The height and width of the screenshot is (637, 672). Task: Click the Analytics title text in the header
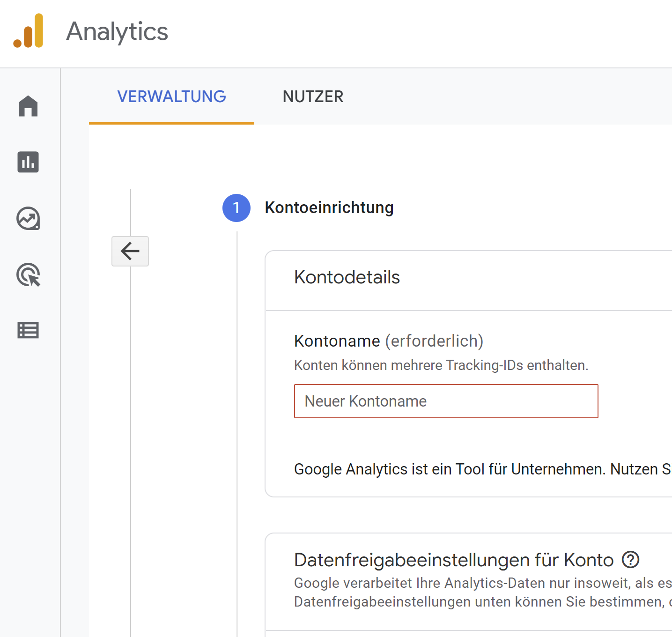[x=118, y=31]
